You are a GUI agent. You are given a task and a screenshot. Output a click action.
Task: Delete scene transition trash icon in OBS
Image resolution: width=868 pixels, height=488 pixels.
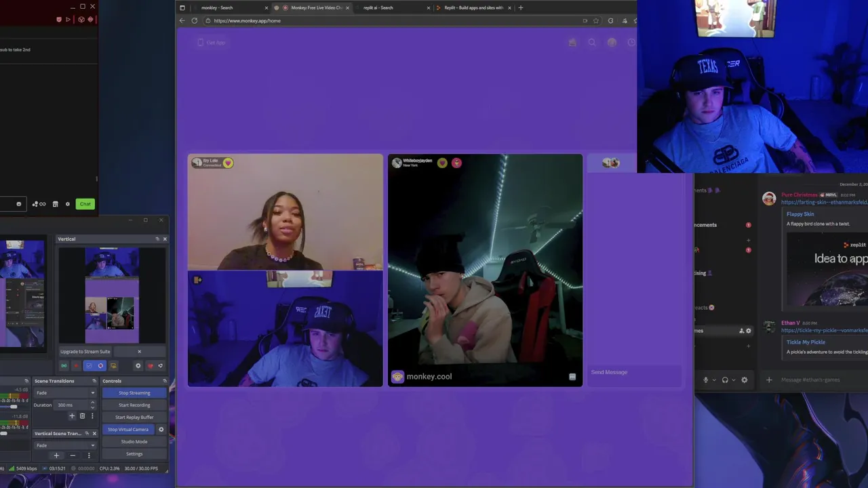[x=82, y=415]
